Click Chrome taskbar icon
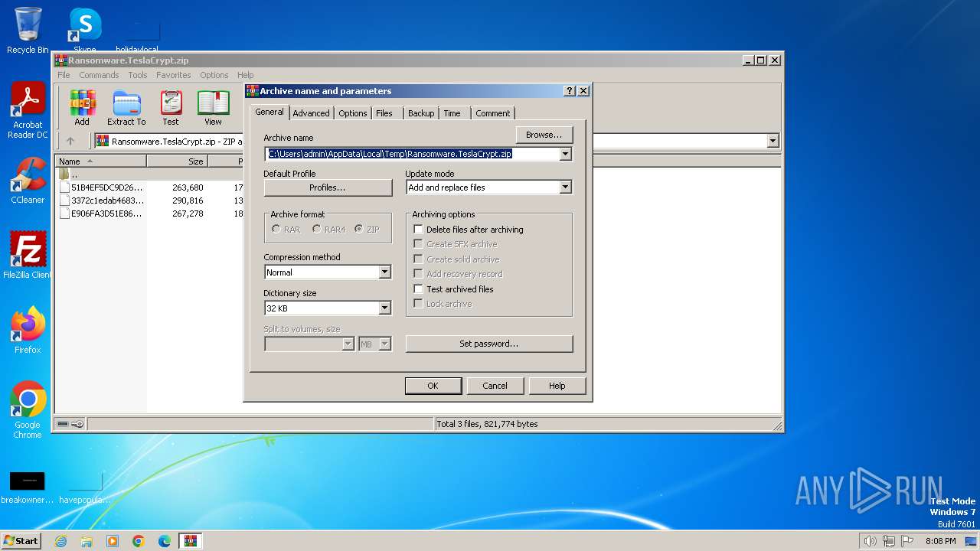The image size is (980, 551). pos(139,541)
